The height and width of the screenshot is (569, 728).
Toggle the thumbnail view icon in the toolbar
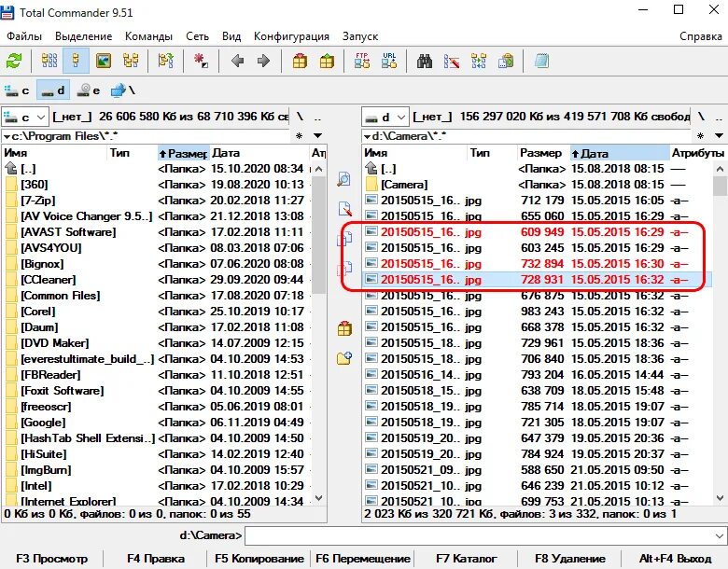pyautogui.click(x=103, y=61)
